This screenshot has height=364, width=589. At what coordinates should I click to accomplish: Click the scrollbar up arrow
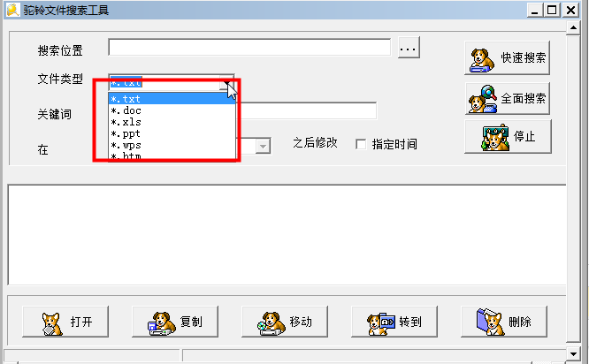click(x=573, y=27)
